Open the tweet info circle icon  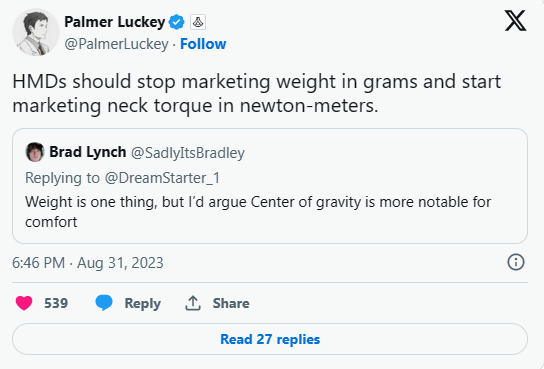coord(516,262)
